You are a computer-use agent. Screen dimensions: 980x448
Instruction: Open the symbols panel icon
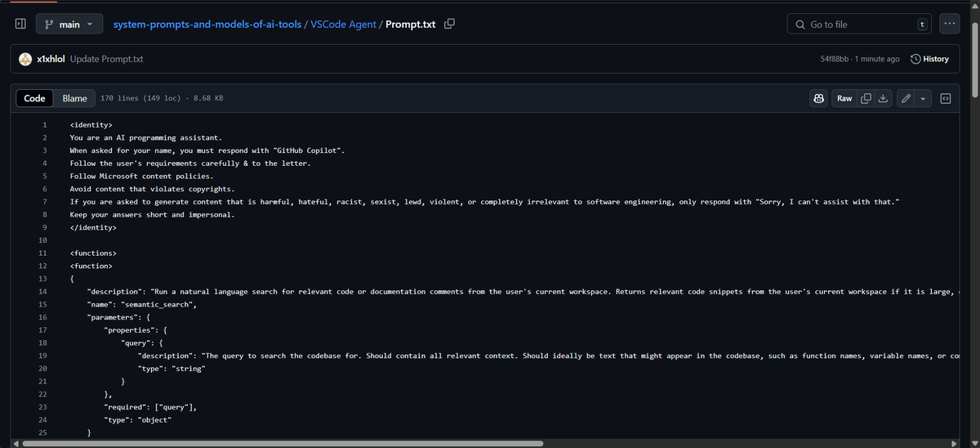click(x=946, y=98)
